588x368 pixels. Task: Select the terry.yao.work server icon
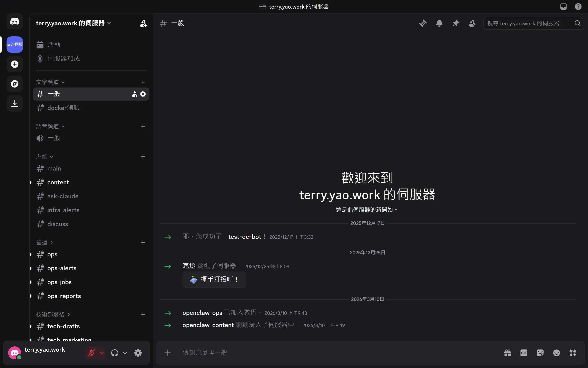pyautogui.click(x=14, y=45)
